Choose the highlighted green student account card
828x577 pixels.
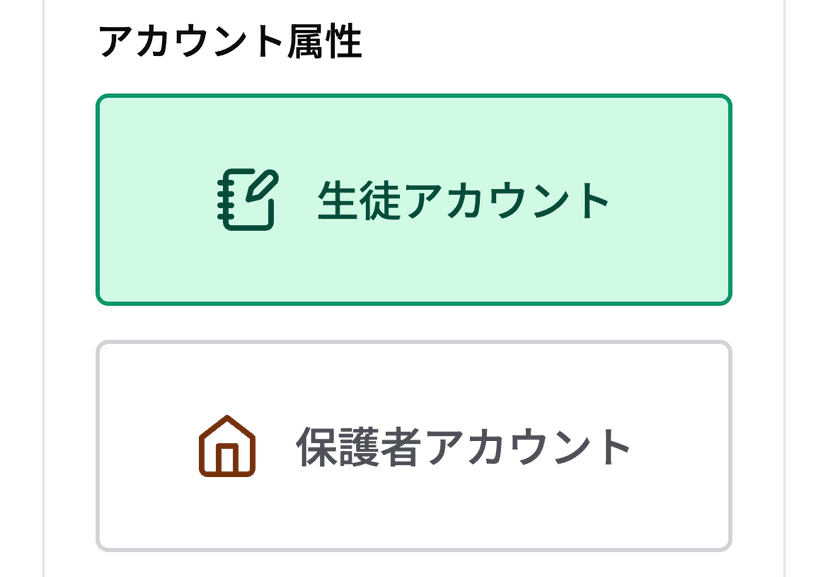coord(414,200)
